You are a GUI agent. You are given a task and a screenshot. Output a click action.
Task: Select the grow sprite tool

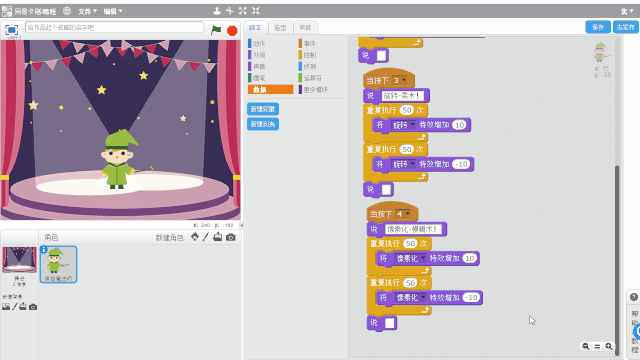coord(243,11)
